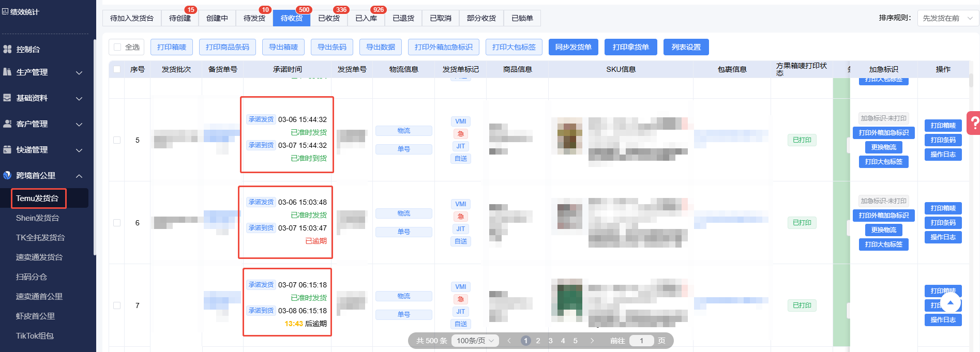Switch to the 待加入发货台 tab
The height and width of the screenshot is (352, 980).
tap(132, 18)
